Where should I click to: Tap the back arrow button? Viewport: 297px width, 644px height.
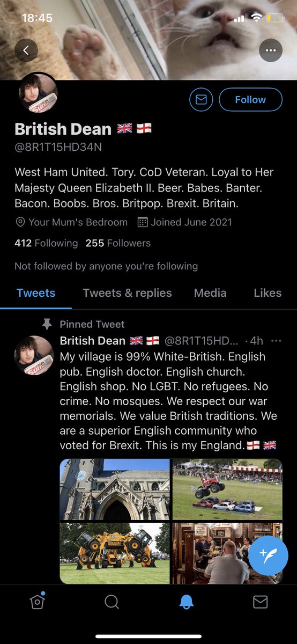(26, 50)
